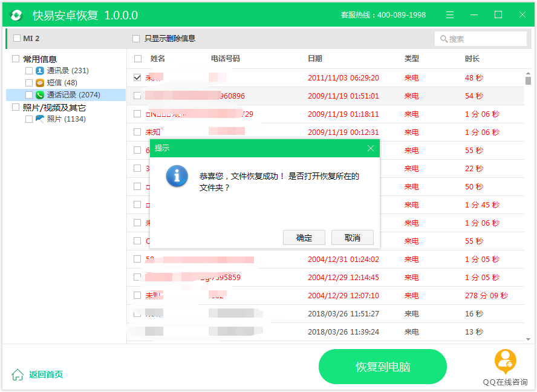Screen dimensions: 537x392
Task: Click the 照片/视频及其它 category label
Action: pos(54,108)
